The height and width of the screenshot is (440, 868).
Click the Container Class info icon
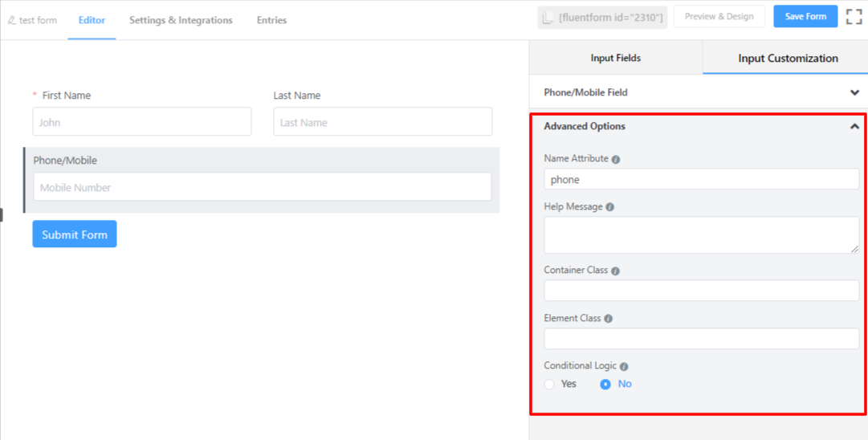pyautogui.click(x=615, y=271)
